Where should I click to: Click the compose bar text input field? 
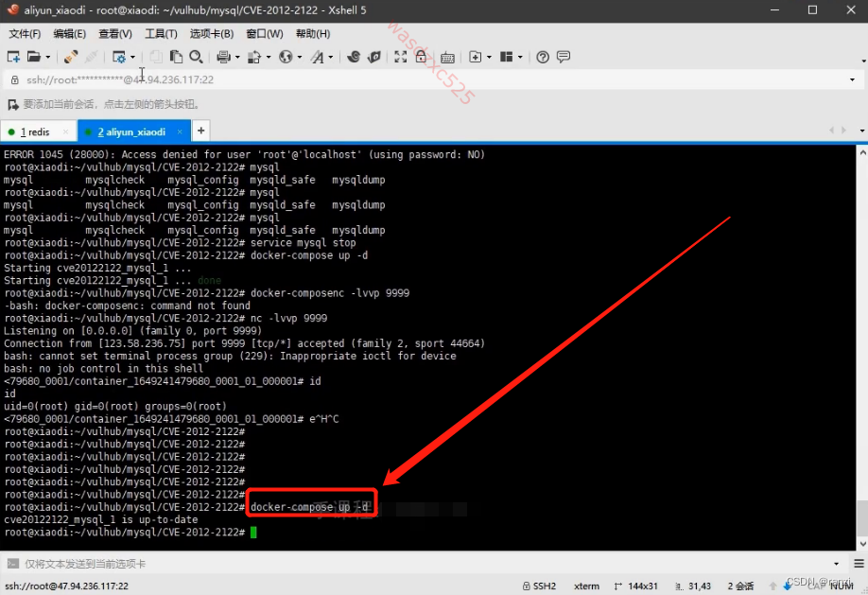[x=426, y=564]
